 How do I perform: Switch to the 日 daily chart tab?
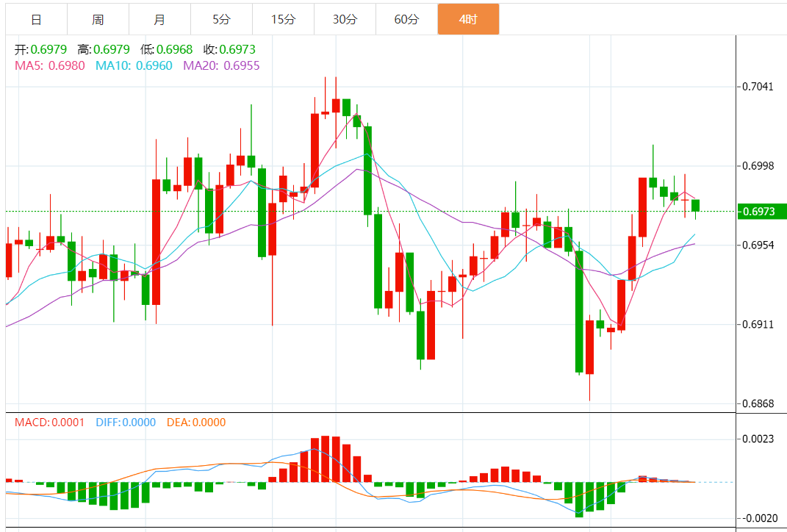(x=36, y=20)
